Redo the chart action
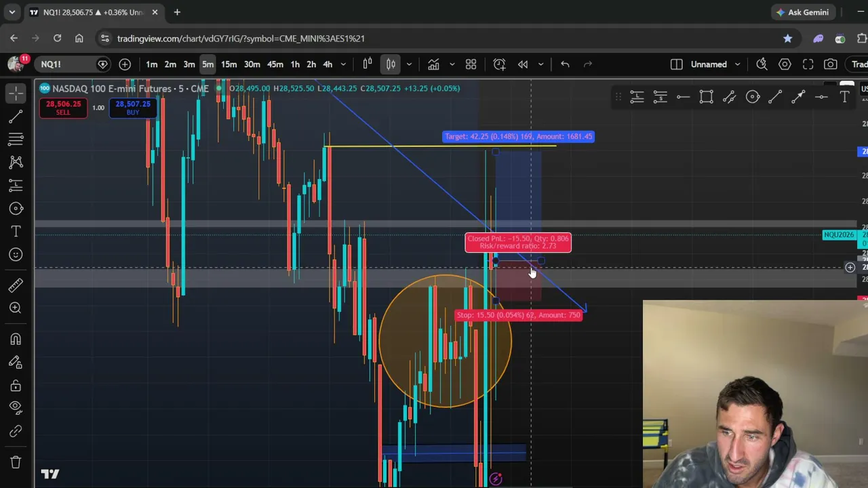868x488 pixels. pyautogui.click(x=588, y=64)
